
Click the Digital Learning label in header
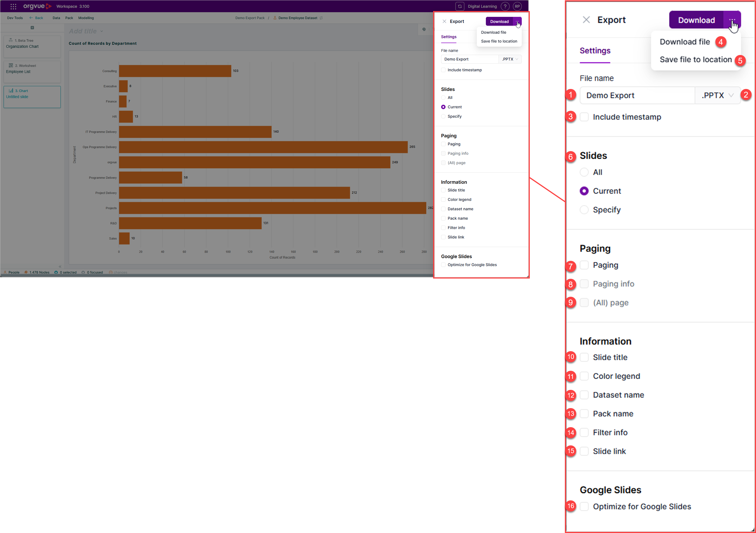(x=482, y=6)
